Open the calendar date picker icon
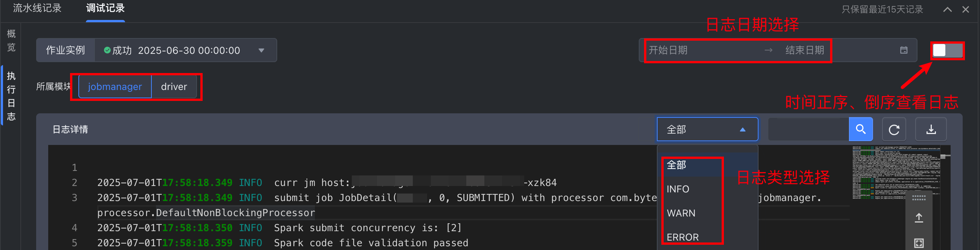Viewport: 980px width, 250px height. 904,50
